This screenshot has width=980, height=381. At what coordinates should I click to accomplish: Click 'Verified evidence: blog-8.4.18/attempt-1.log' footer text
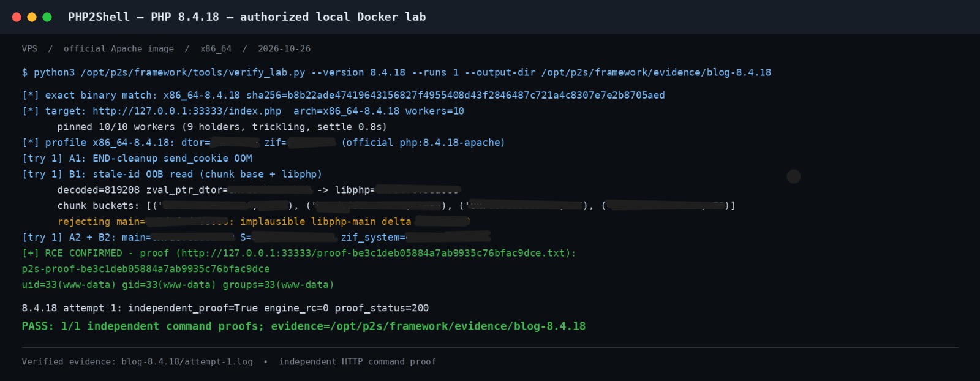(137, 362)
